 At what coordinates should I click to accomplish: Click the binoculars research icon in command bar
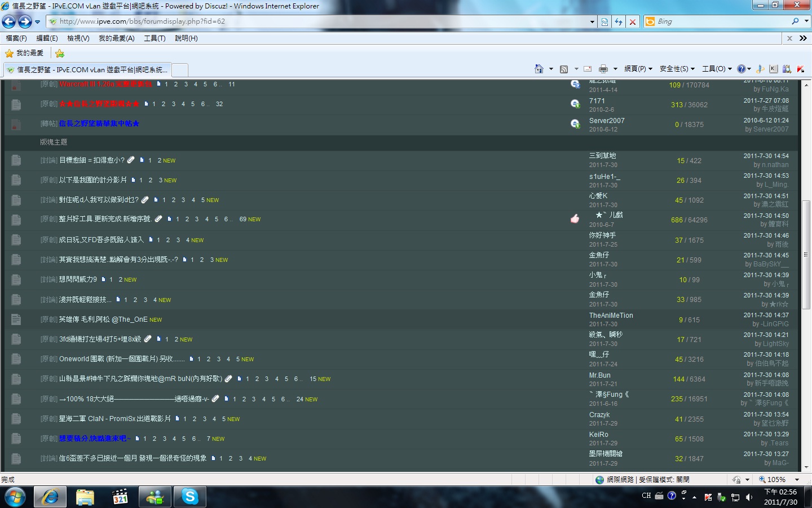tap(787, 69)
